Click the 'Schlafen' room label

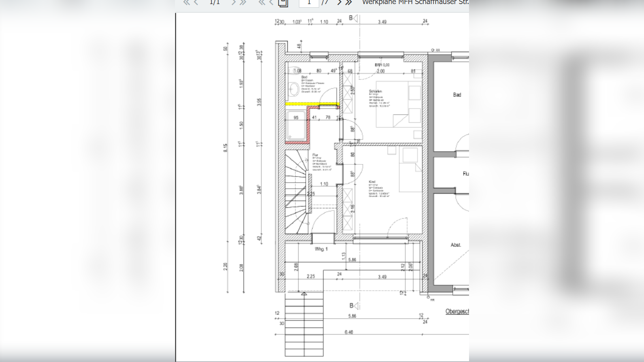click(375, 91)
